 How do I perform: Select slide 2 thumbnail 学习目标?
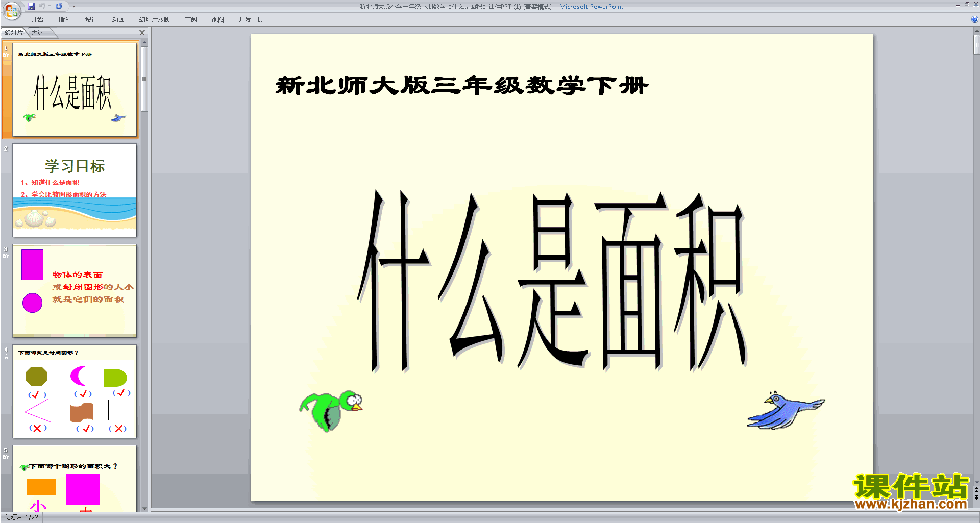pos(75,190)
